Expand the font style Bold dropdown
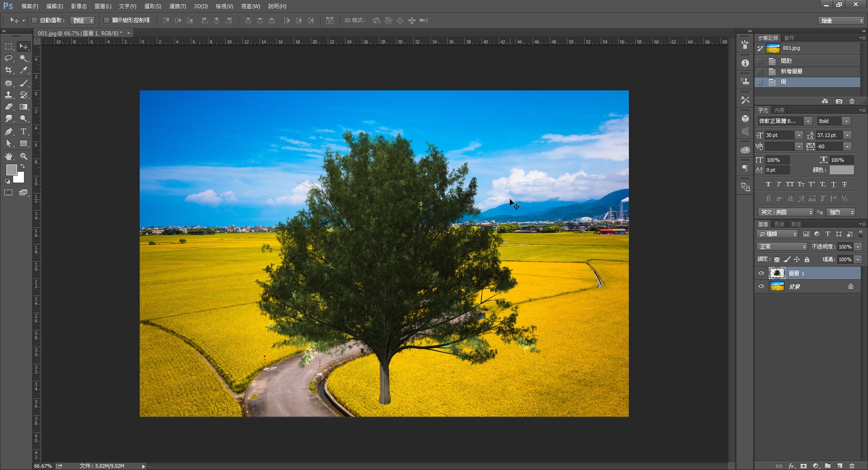 pyautogui.click(x=846, y=121)
